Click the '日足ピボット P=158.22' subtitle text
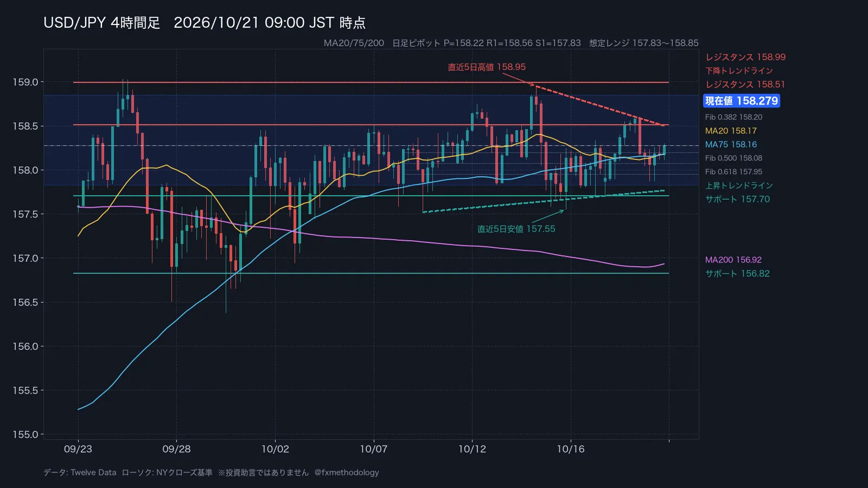The width and height of the screenshot is (868, 488). [x=438, y=43]
